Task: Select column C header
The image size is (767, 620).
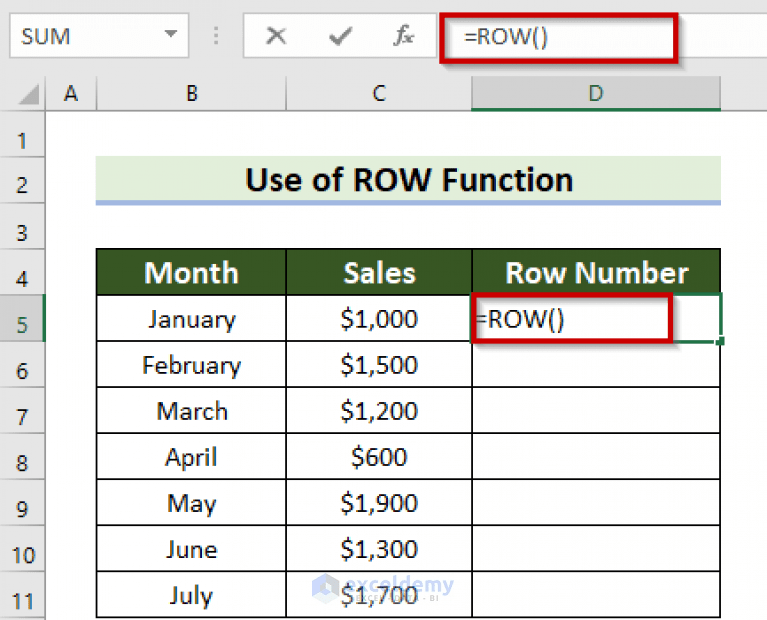Action: click(379, 93)
